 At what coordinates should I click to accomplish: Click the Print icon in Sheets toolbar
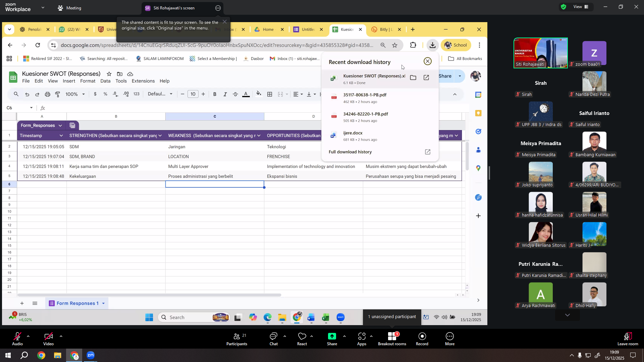tap(48, 94)
